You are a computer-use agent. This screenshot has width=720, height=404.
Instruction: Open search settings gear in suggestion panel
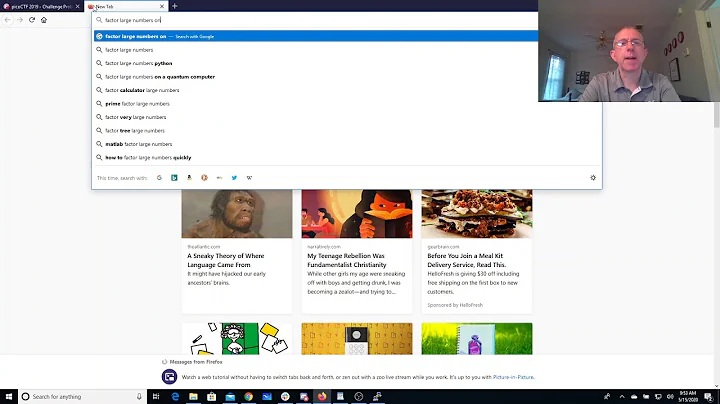coord(593,178)
